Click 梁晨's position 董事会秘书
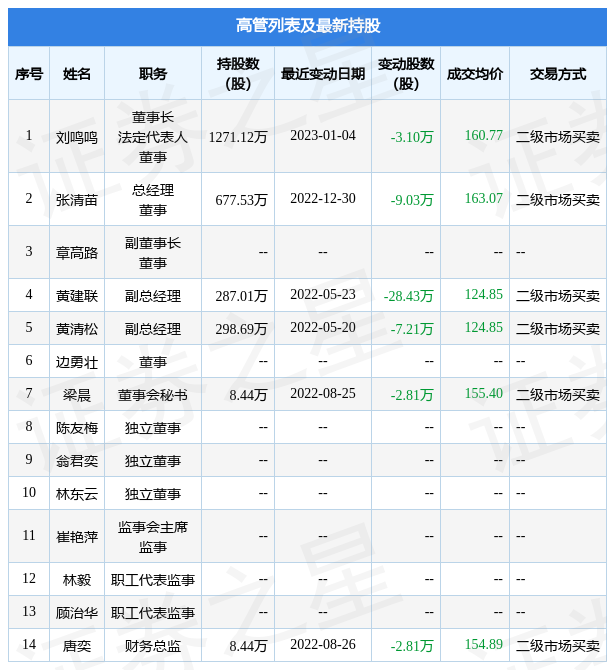Screen dimensions: 607x670 pyautogui.click(x=152, y=395)
